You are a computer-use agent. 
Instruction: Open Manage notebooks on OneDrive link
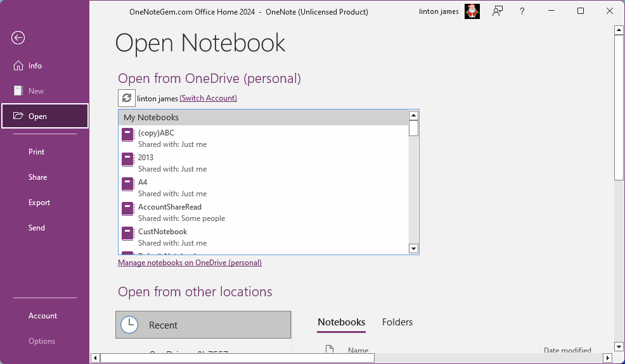click(190, 262)
